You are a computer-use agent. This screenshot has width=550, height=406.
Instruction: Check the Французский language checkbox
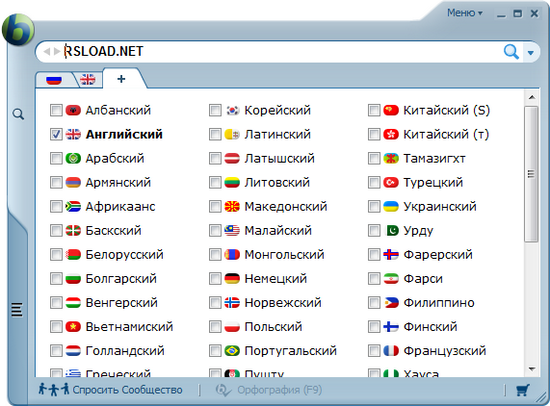pyautogui.click(x=374, y=351)
